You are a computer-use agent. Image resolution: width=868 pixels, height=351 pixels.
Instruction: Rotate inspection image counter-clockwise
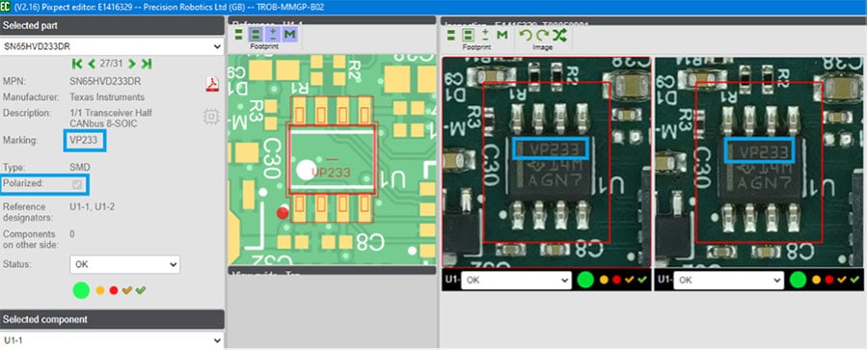click(x=526, y=36)
